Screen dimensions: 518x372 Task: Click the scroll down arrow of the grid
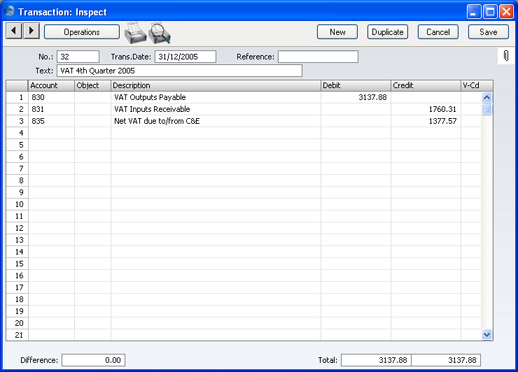tap(487, 334)
